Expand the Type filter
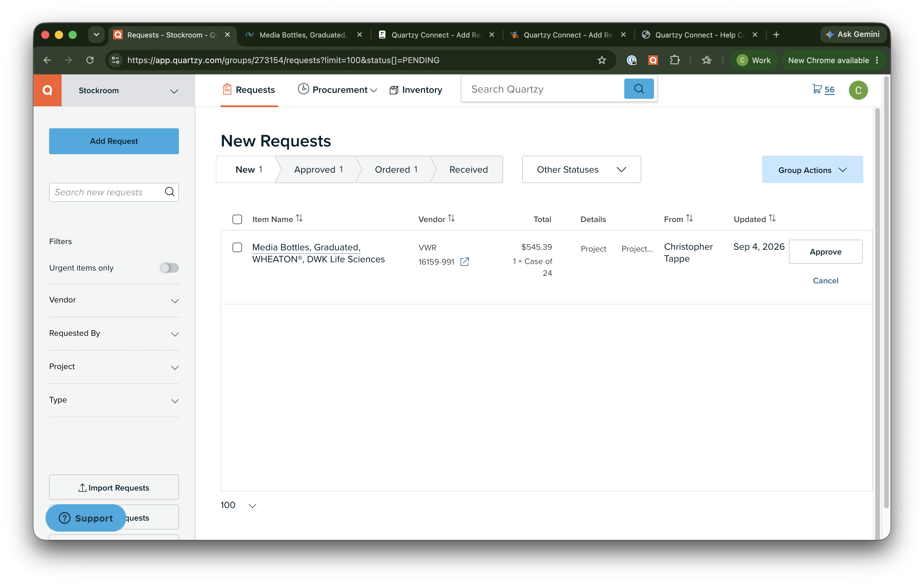This screenshot has width=924, height=584. click(x=114, y=400)
